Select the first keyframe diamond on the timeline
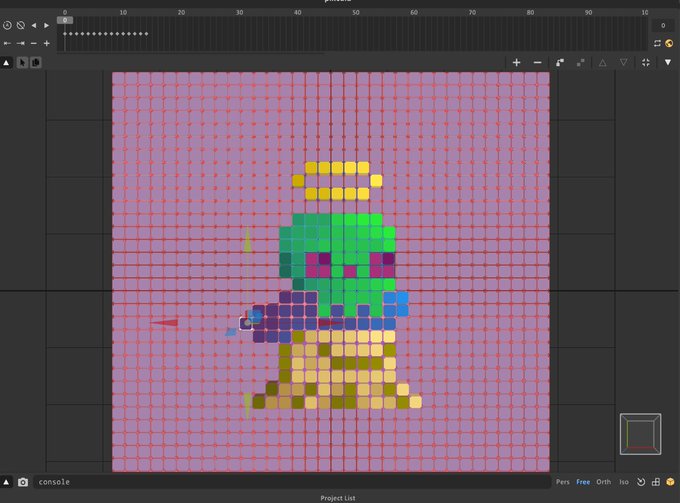This screenshot has height=503, width=680. pos(65,33)
